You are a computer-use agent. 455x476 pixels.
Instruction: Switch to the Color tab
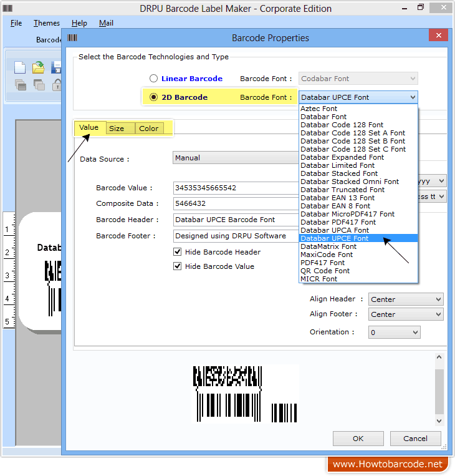148,129
